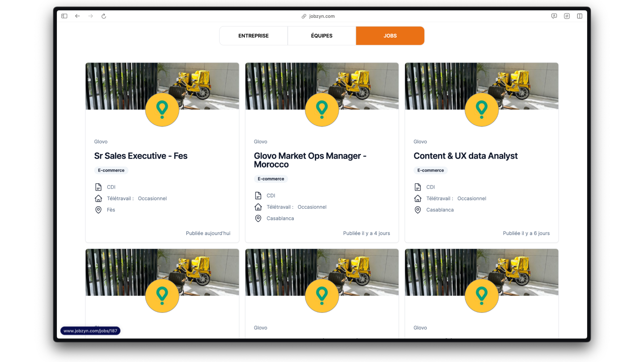The image size is (644, 362).
Task: Click Glovo logo on Sr Sales Executive card
Action: point(162,110)
